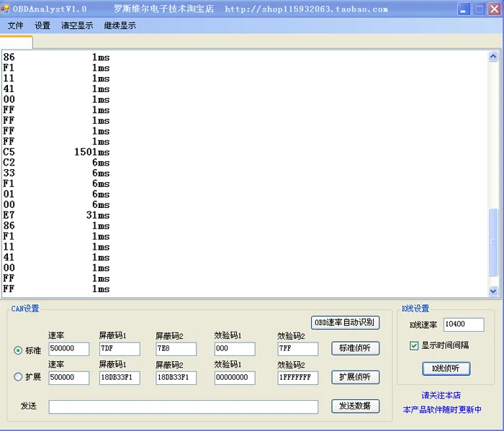This screenshot has width=504, height=431.
Task: Click the 发送数据 send button
Action: [355, 406]
